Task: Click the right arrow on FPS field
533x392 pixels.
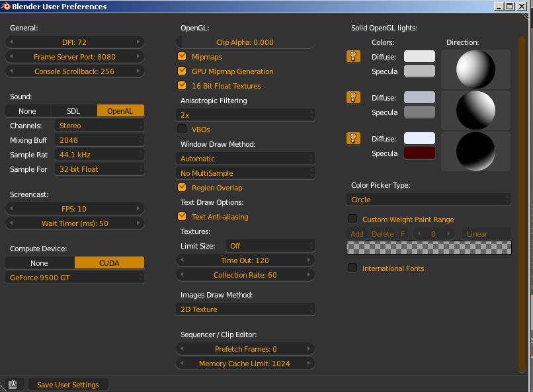Action: pyautogui.click(x=139, y=209)
